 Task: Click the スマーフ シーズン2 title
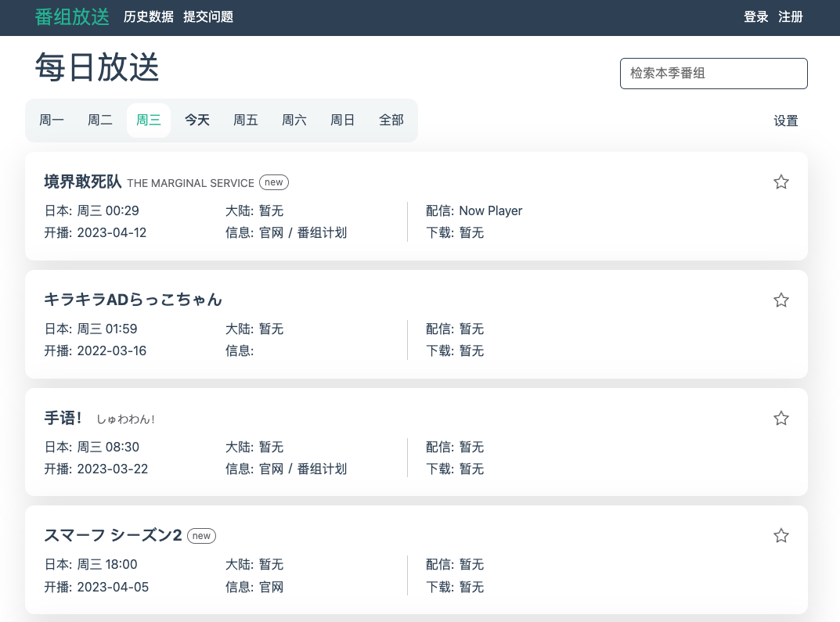113,535
